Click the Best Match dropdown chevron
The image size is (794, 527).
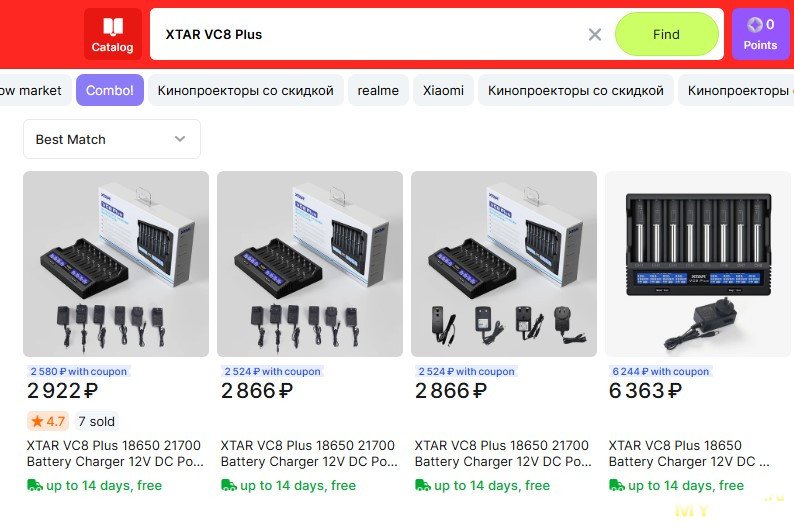point(180,139)
